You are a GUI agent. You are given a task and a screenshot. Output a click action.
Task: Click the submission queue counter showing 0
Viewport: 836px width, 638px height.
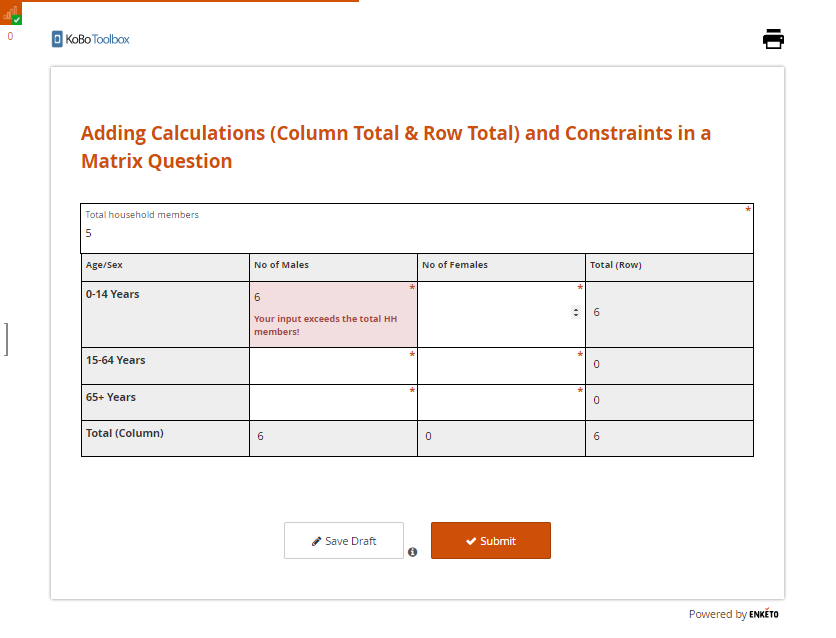click(10, 36)
